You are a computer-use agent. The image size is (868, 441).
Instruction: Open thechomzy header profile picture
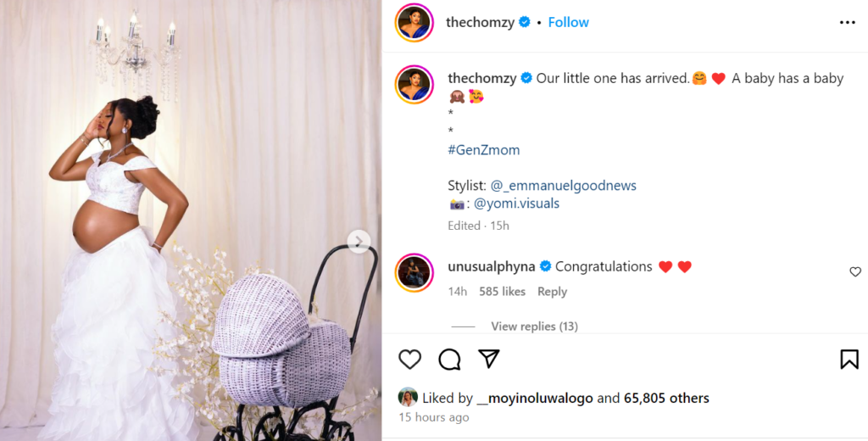tap(415, 23)
